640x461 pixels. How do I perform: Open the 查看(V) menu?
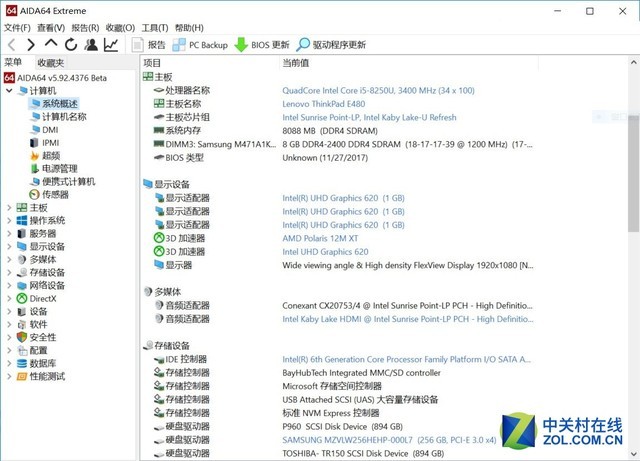point(51,28)
